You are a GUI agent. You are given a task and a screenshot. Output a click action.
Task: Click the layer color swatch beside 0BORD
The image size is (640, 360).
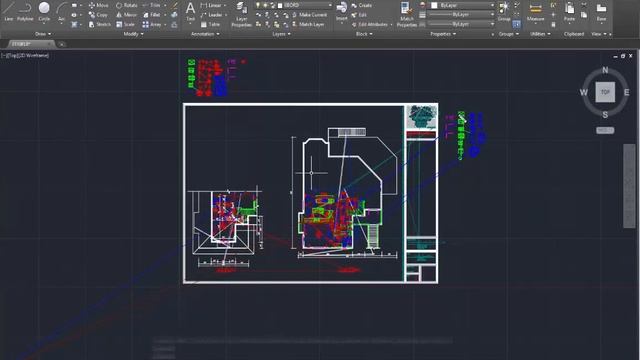coord(280,5)
